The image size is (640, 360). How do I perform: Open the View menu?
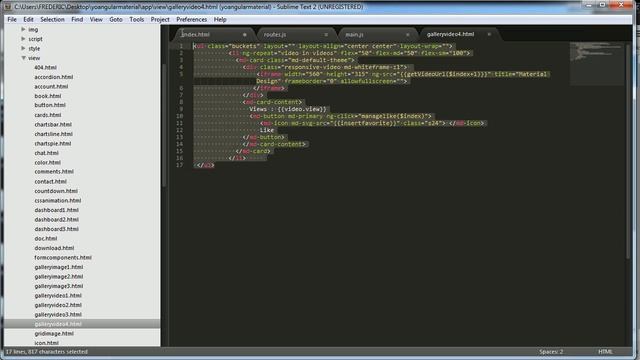(x=96, y=19)
